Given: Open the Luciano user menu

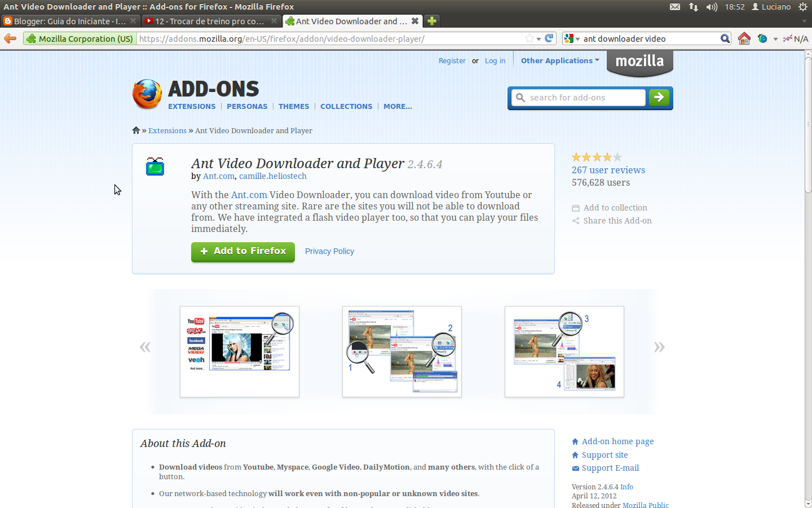Looking at the screenshot, I should click(771, 7).
